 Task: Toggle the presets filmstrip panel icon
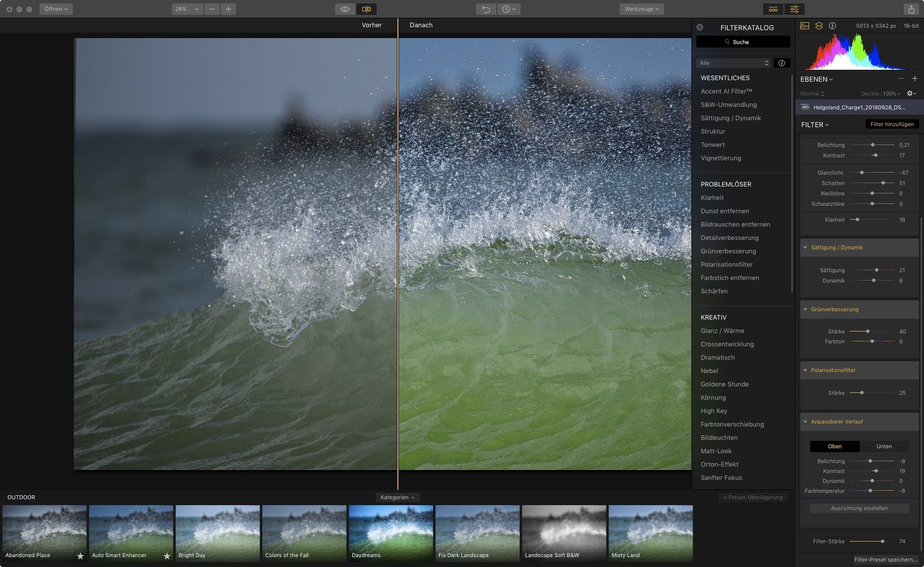point(773,9)
